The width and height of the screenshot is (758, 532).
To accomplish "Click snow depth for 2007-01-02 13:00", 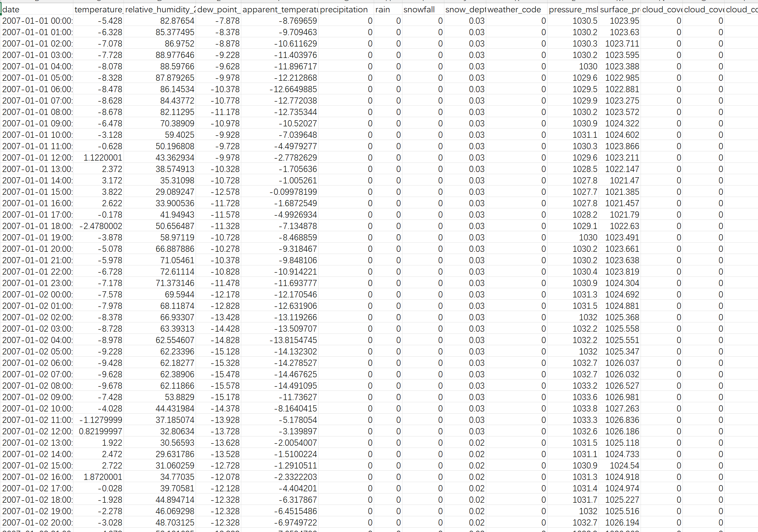I will [476, 443].
